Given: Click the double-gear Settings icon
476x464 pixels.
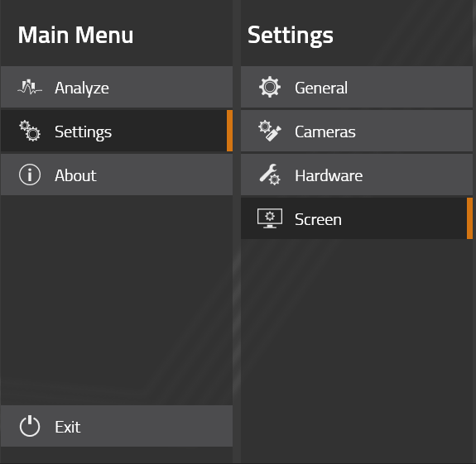Looking at the screenshot, I should click(x=30, y=131).
